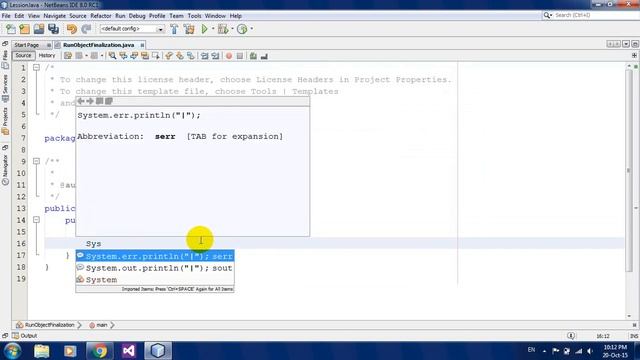The height and width of the screenshot is (360, 640).
Task: Open the Files side panel
Action: 5,59
